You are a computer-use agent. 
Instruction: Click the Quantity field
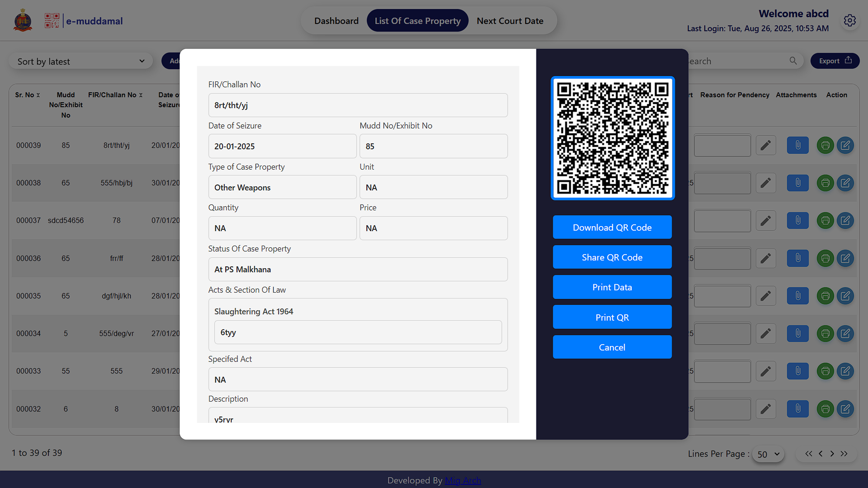282,228
